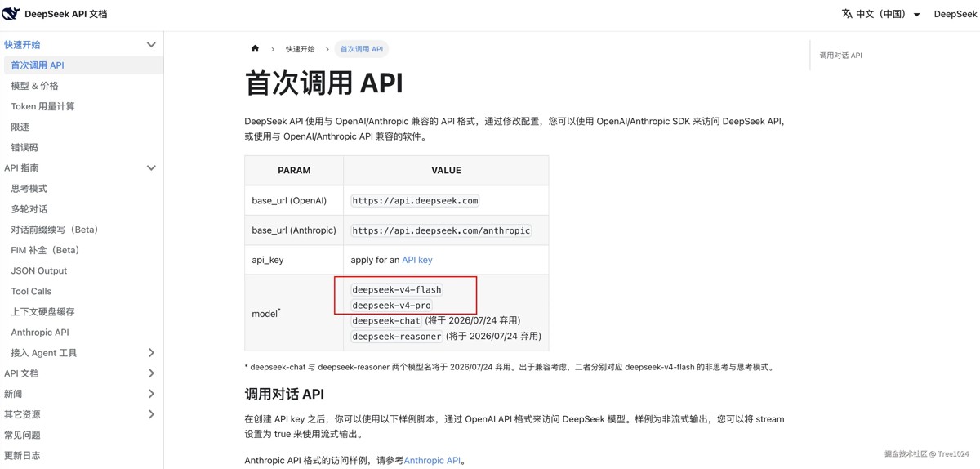Click the 新闻 sidebar label
The image size is (980, 469).
13,394
